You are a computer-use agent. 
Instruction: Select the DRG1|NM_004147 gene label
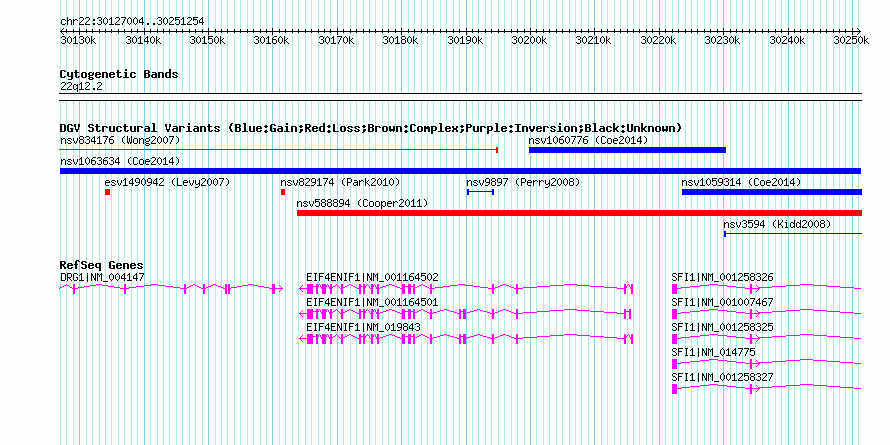[102, 277]
